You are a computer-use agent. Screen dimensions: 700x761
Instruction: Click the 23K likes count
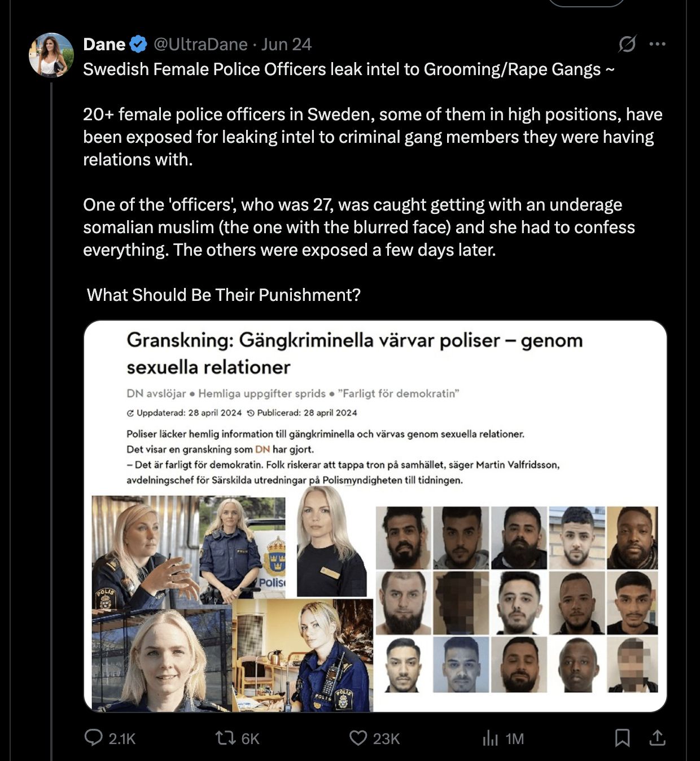(x=387, y=738)
